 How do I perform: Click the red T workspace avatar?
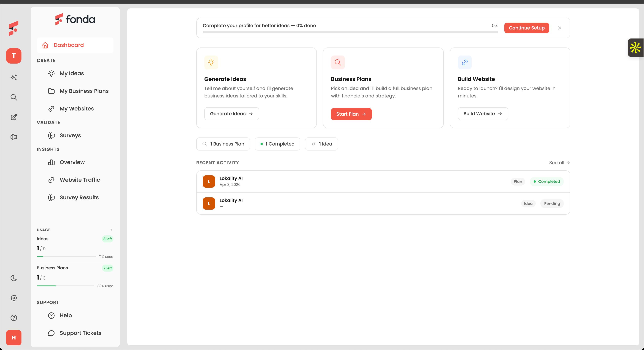(x=14, y=56)
